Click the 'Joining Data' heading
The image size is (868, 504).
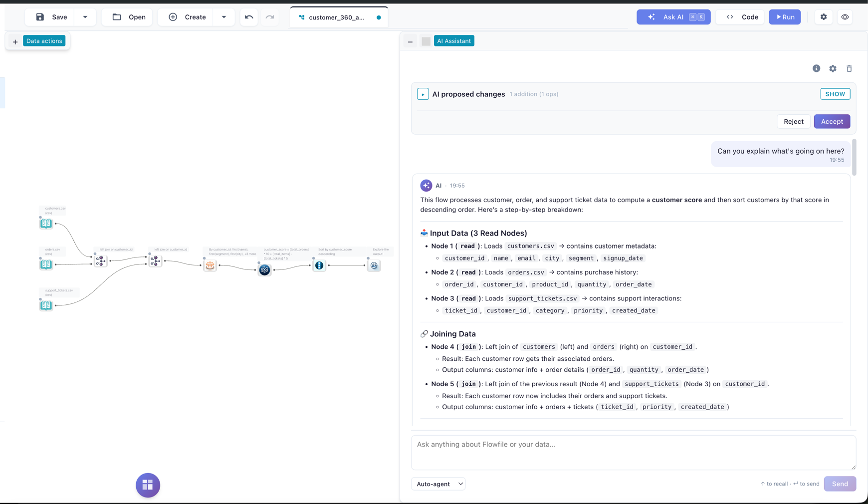452,334
